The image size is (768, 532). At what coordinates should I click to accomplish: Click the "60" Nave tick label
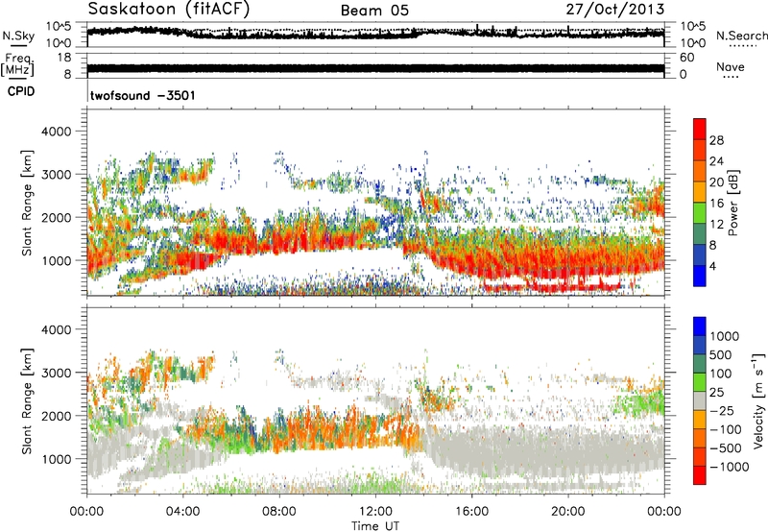687,58
